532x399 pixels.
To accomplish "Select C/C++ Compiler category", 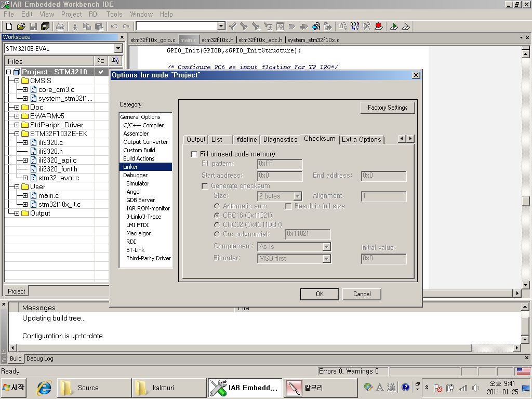I will pos(143,125).
